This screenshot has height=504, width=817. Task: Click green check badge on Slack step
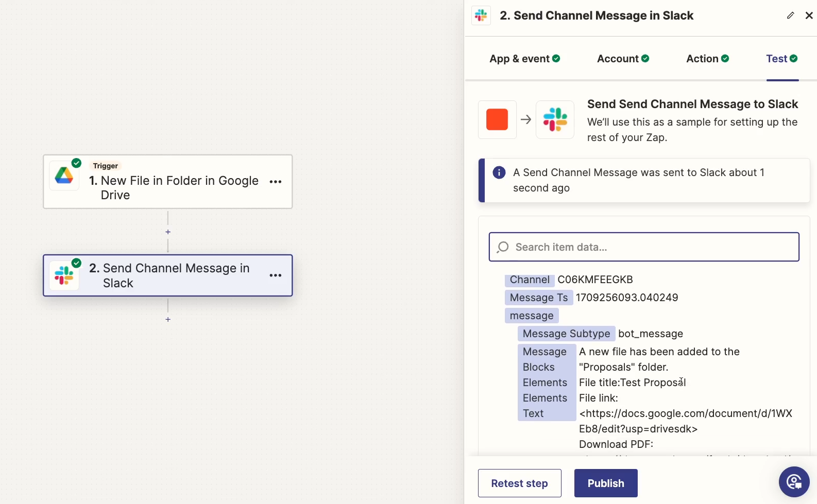point(77,263)
